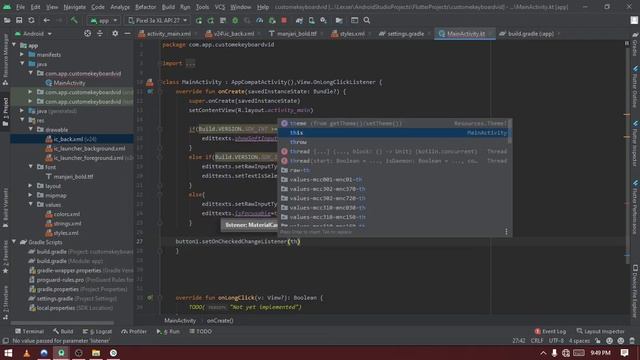Select colors.xml in values folder
Viewport: 640px width, 360px height.
(63, 214)
